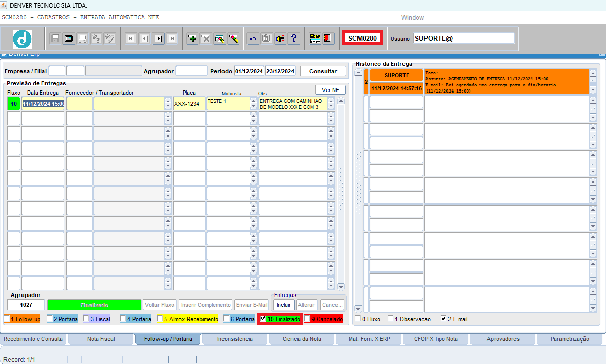The height and width of the screenshot is (364, 606).
Task: Click down arrow of TESTE 1 Motorista stepper
Action: click(253, 107)
